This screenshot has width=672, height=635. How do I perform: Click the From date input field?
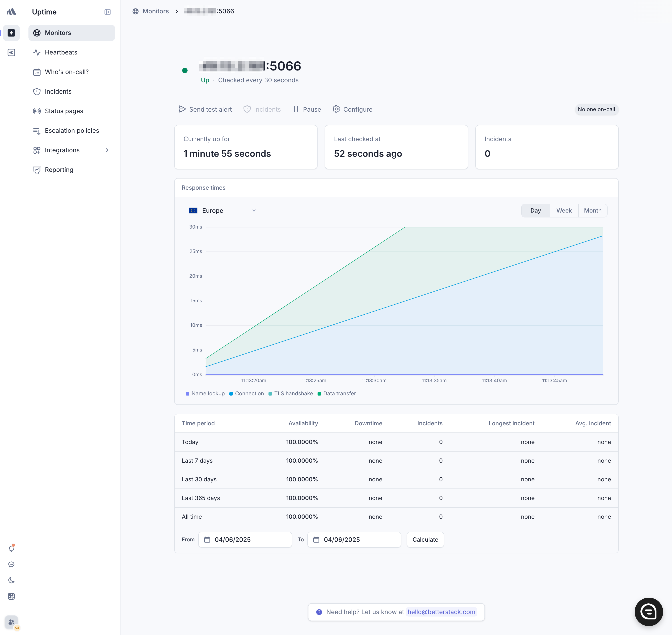click(x=245, y=540)
